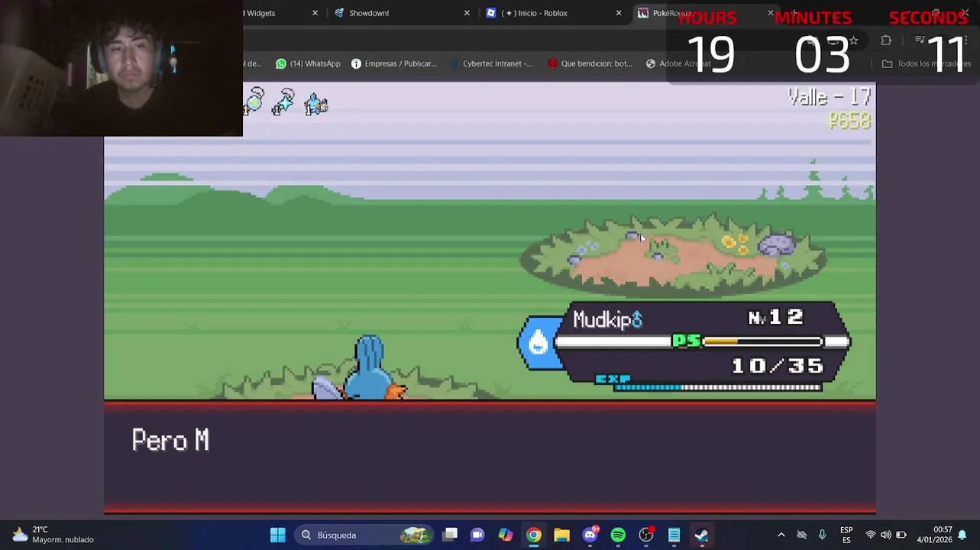Open the Todos los marcadores folder
Viewport: 980px width, 550px height.
pos(927,63)
